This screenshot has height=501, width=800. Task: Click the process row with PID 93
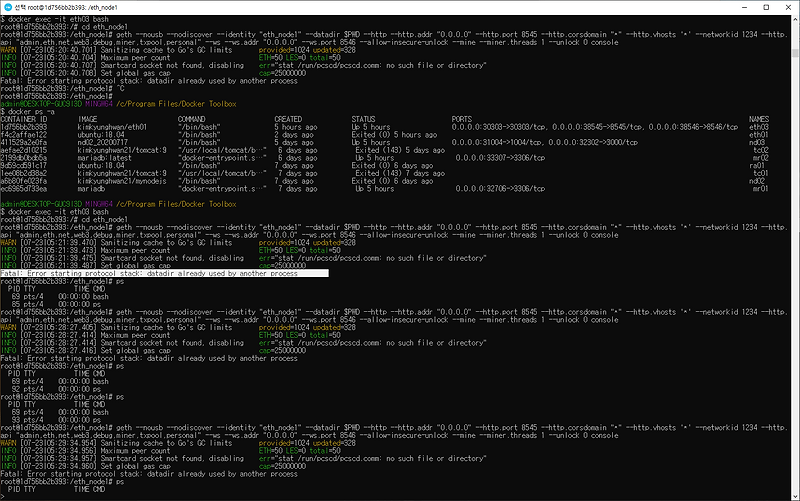(55, 420)
